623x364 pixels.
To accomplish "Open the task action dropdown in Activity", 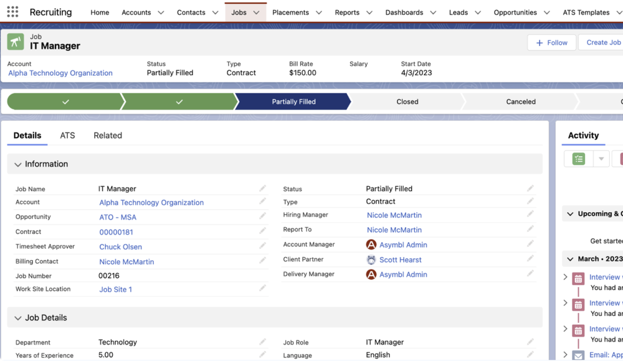I will [x=601, y=159].
